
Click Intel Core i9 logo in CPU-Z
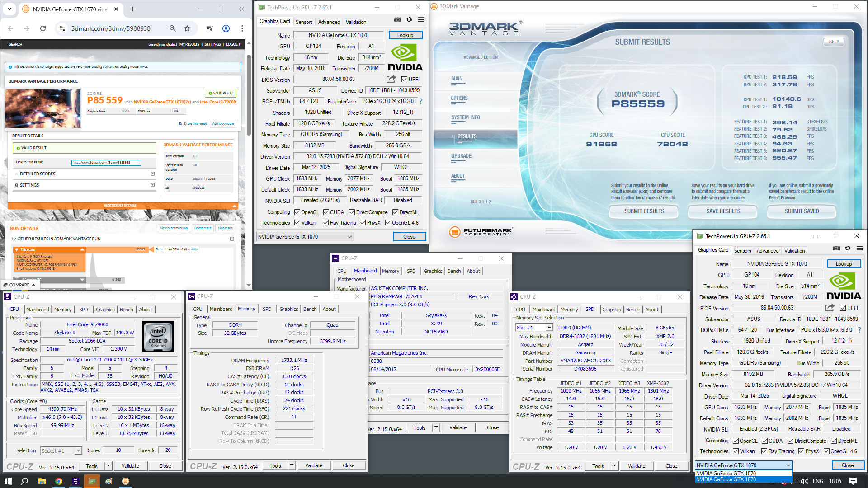coord(158,337)
